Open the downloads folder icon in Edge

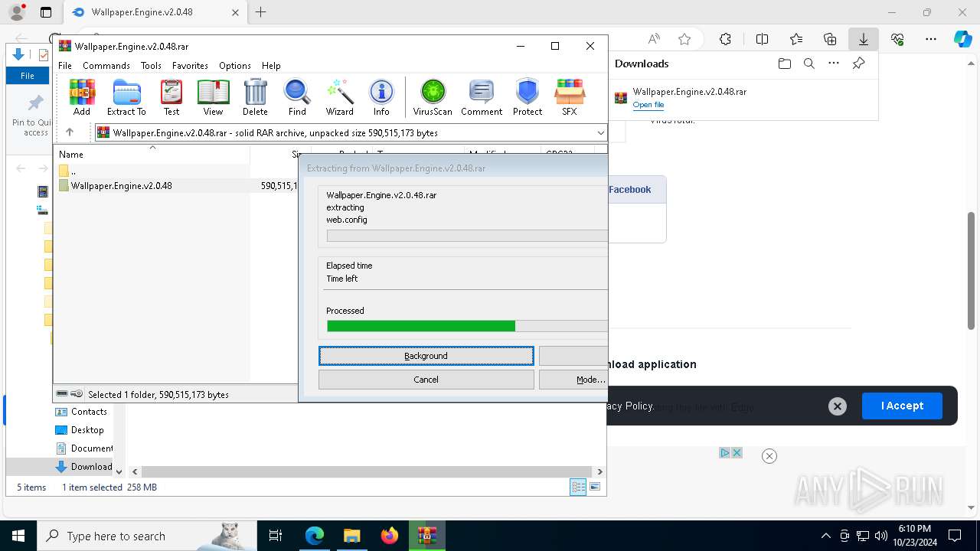coord(784,64)
